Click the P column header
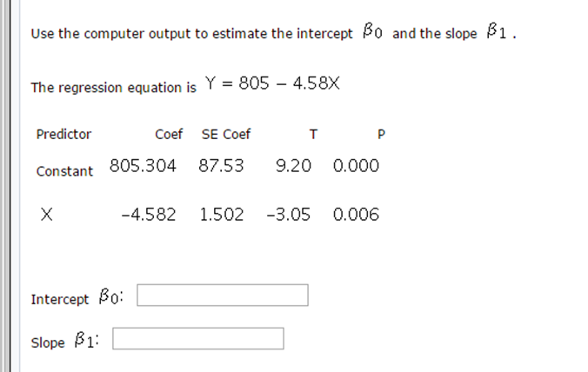Image resolution: width=588 pixels, height=372 pixels. [381, 134]
